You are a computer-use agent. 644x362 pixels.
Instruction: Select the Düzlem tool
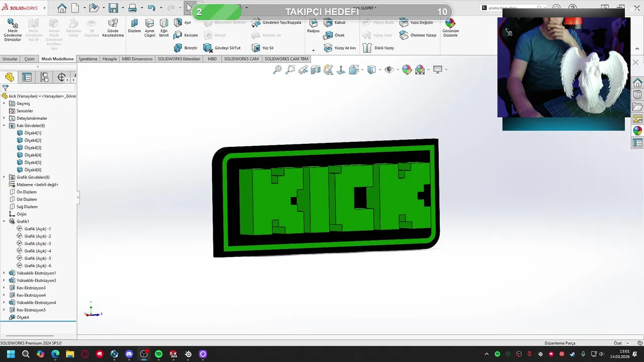(134, 26)
